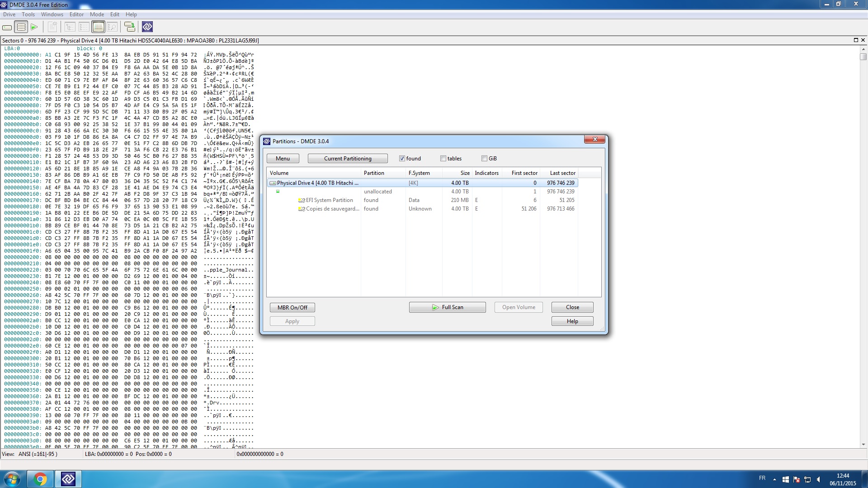This screenshot has height=488, width=868.
Task: Show hidden tray icons arrow
Action: [774, 479]
